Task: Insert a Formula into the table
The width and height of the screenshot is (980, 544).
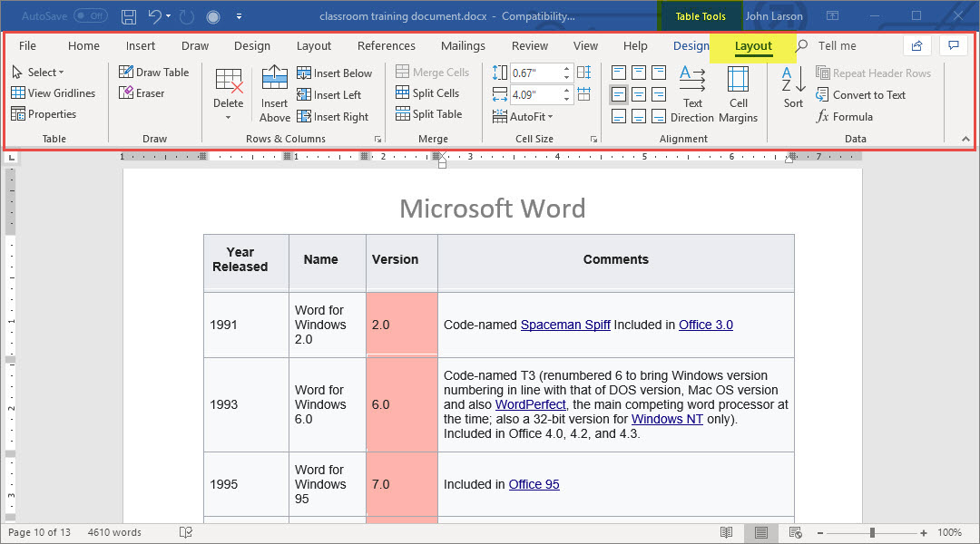Action: tap(844, 117)
